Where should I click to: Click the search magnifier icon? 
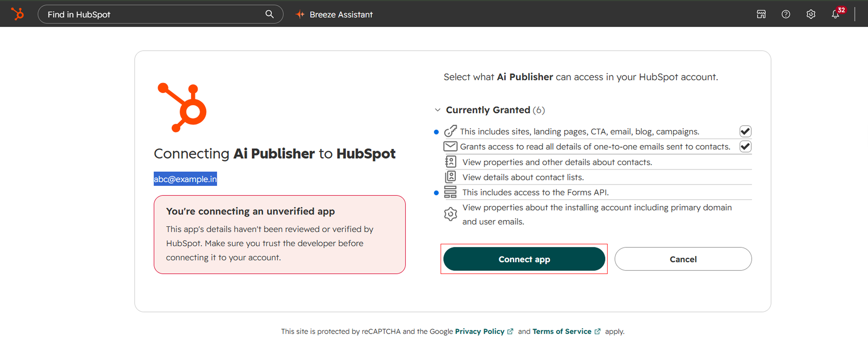pos(269,14)
